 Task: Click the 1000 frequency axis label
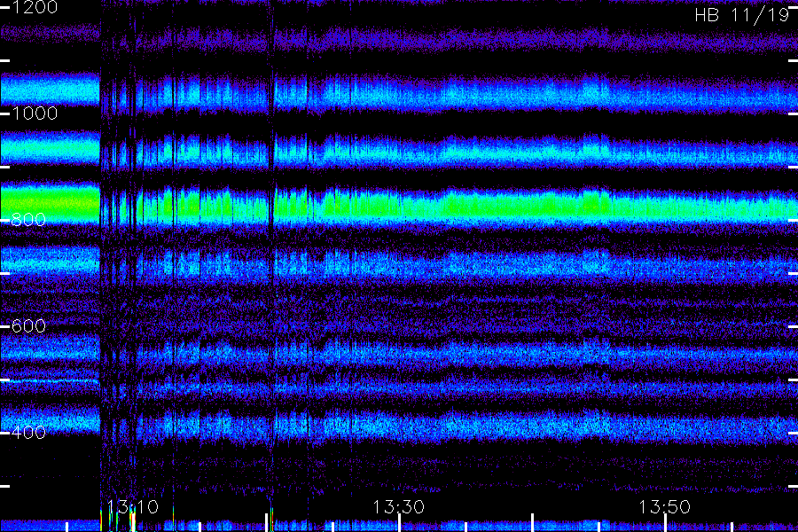click(35, 113)
